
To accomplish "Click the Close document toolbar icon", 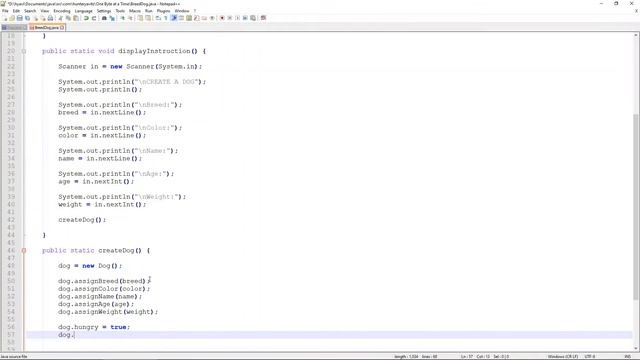I will 36,18.
